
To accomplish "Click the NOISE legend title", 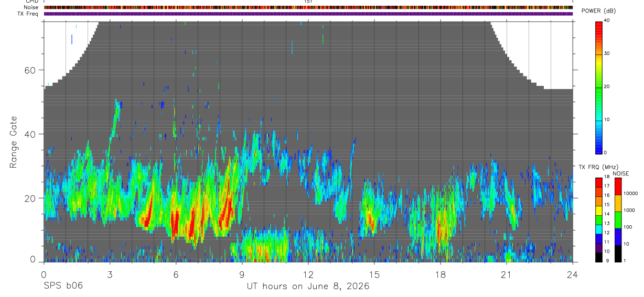I will [x=621, y=173].
